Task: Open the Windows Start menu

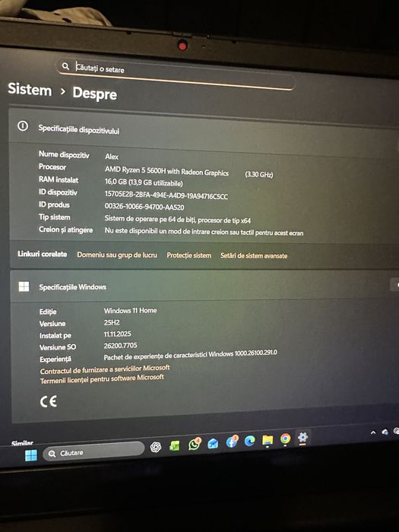Action: (x=31, y=455)
